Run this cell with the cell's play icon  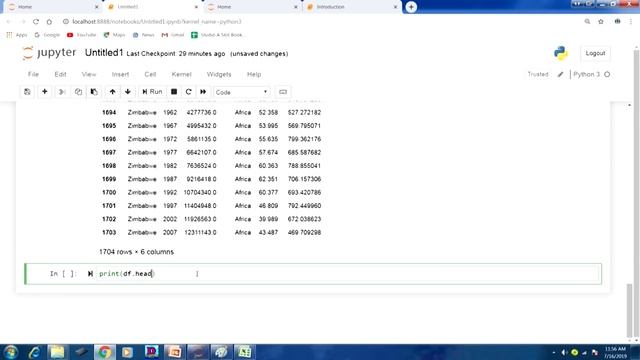[90, 273]
